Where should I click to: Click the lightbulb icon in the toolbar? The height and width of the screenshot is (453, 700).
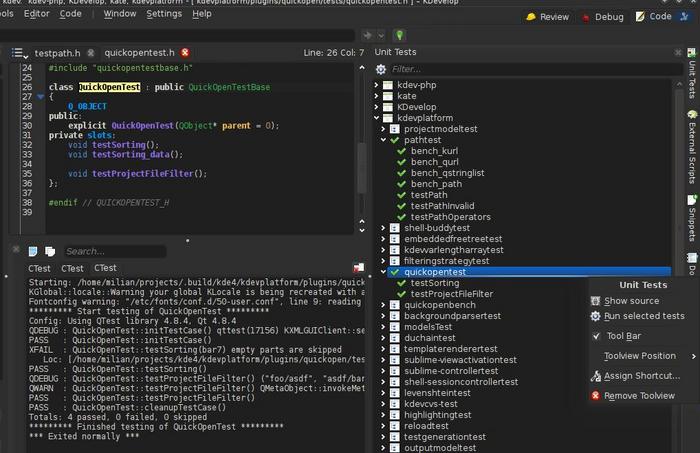coord(398,35)
